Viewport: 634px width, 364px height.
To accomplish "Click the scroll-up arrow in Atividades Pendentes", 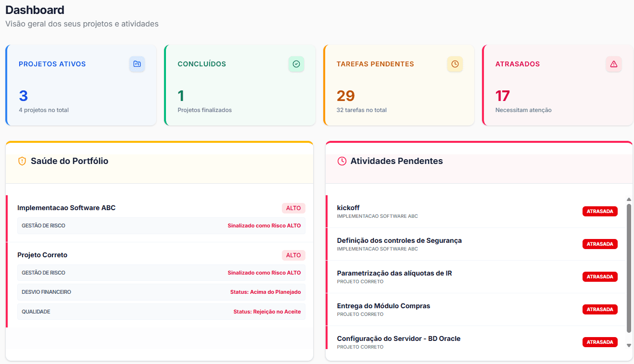I will click(629, 199).
